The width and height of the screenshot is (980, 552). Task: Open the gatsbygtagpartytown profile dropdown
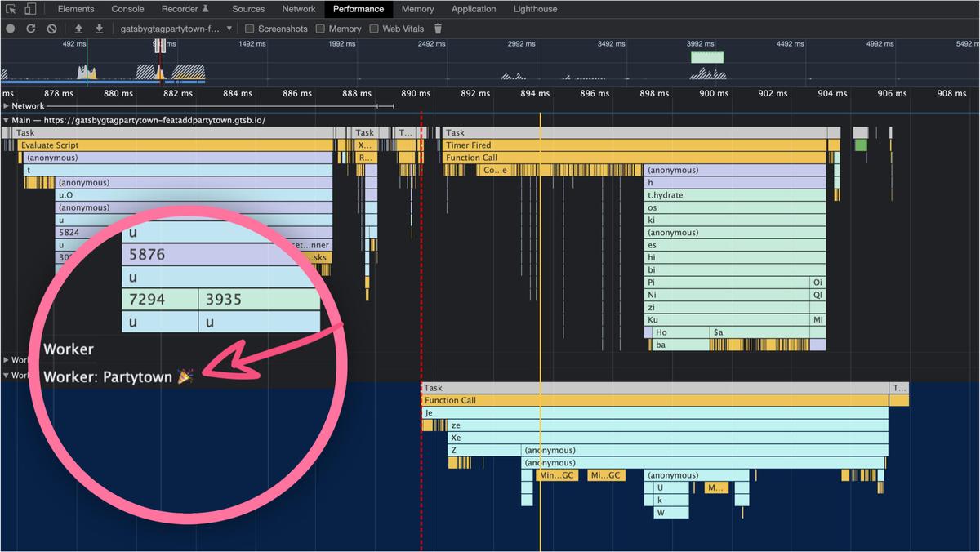[x=176, y=29]
